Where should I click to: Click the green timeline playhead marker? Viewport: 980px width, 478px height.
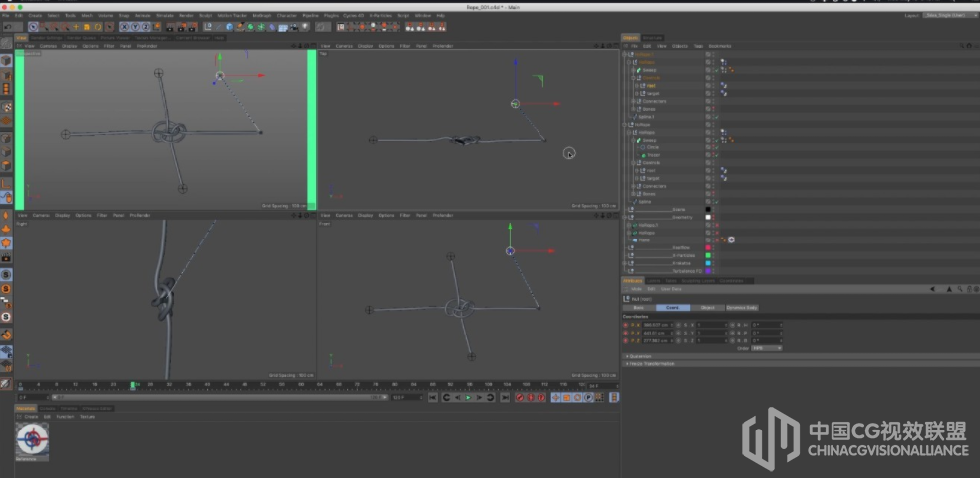(132, 386)
